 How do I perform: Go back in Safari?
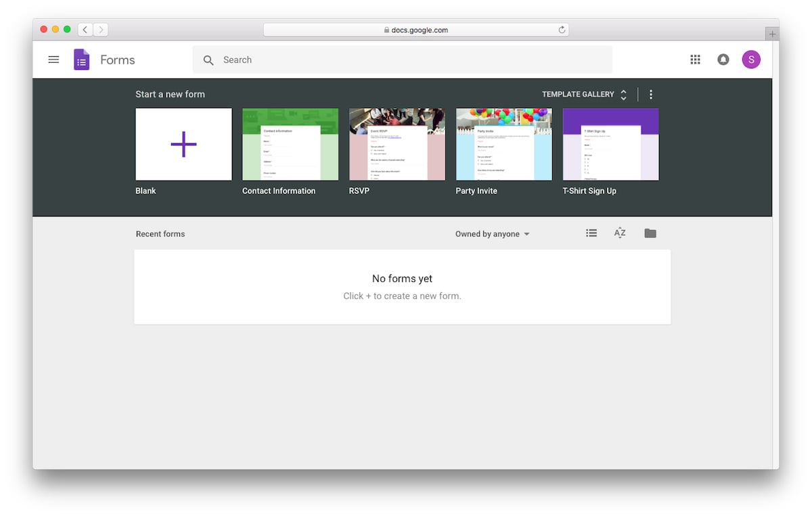(x=85, y=30)
